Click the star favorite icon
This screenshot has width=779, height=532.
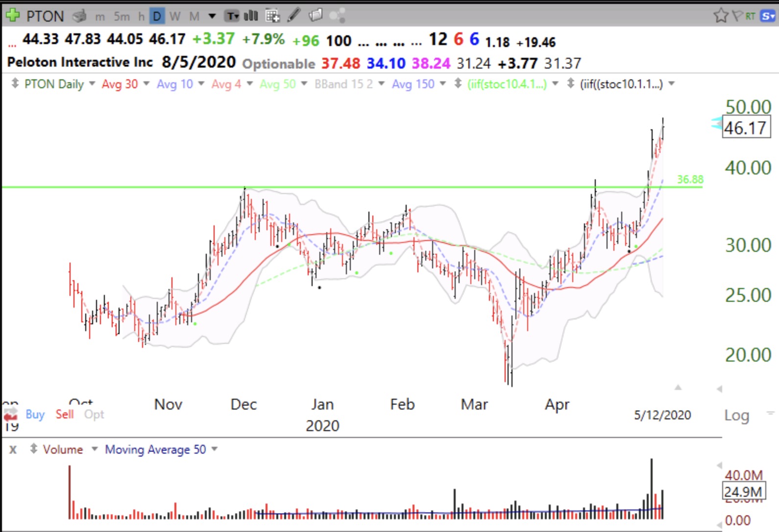[721, 16]
